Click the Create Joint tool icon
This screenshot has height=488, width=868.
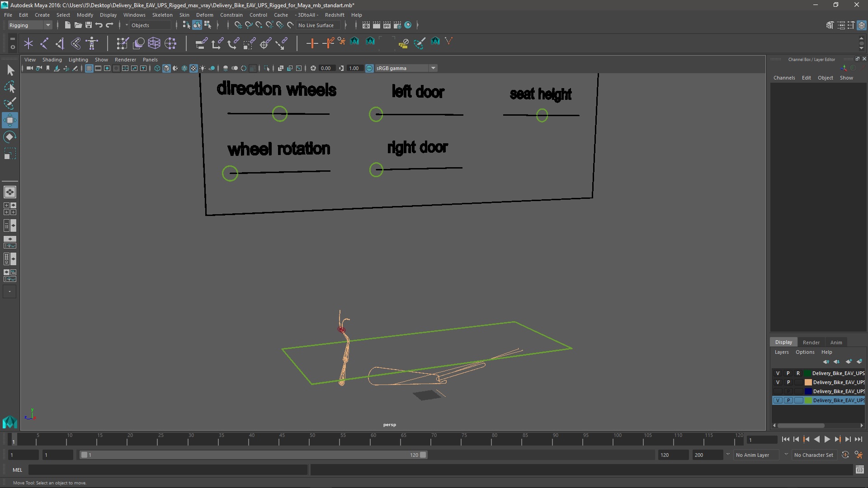44,43
